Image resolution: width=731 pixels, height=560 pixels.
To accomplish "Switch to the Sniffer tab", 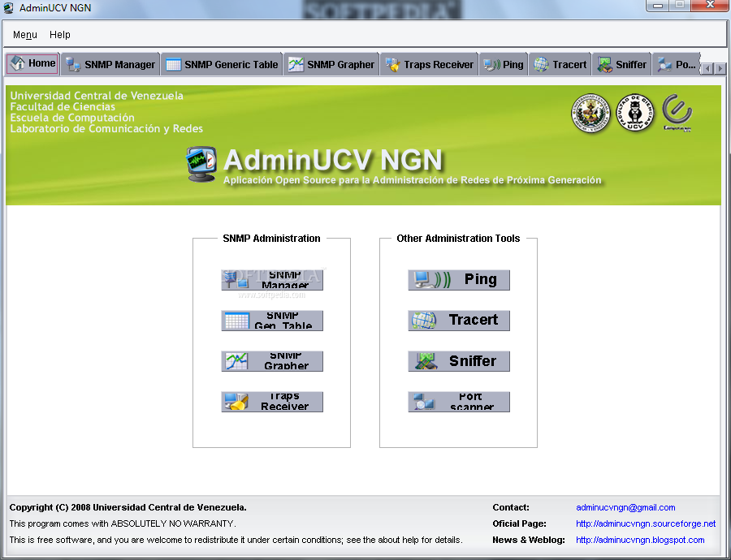I will point(622,64).
